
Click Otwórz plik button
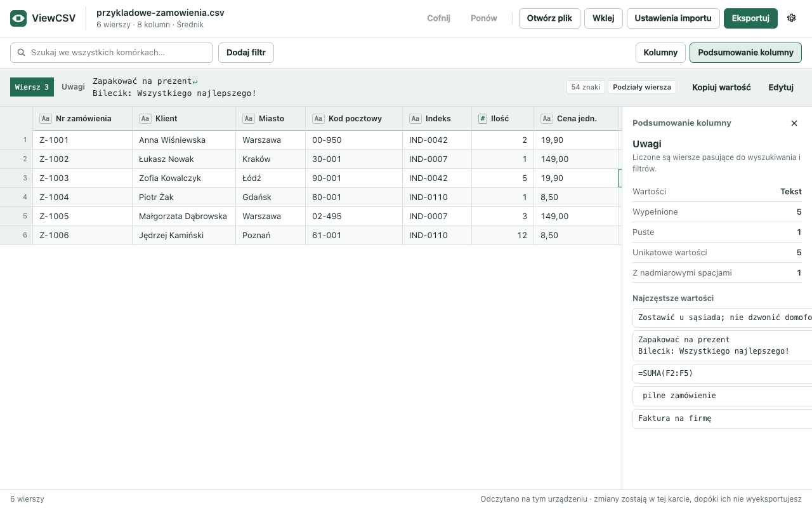(x=549, y=18)
